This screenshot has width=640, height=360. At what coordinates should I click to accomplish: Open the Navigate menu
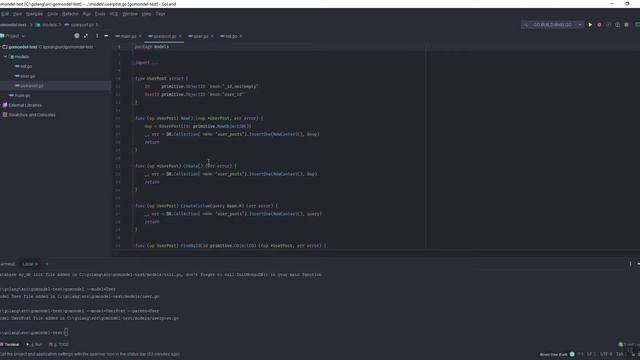click(x=34, y=14)
